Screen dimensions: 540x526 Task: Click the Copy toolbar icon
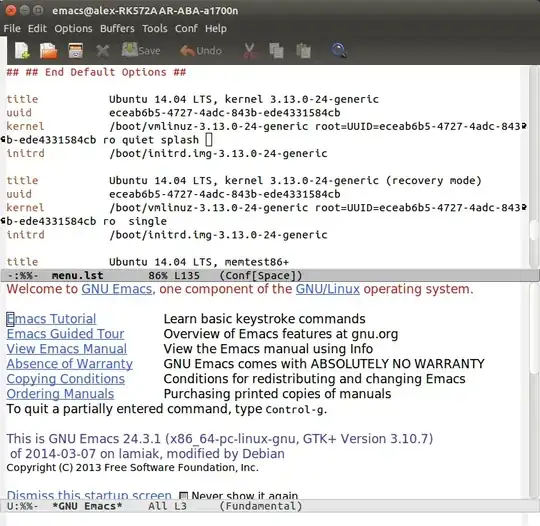click(276, 51)
